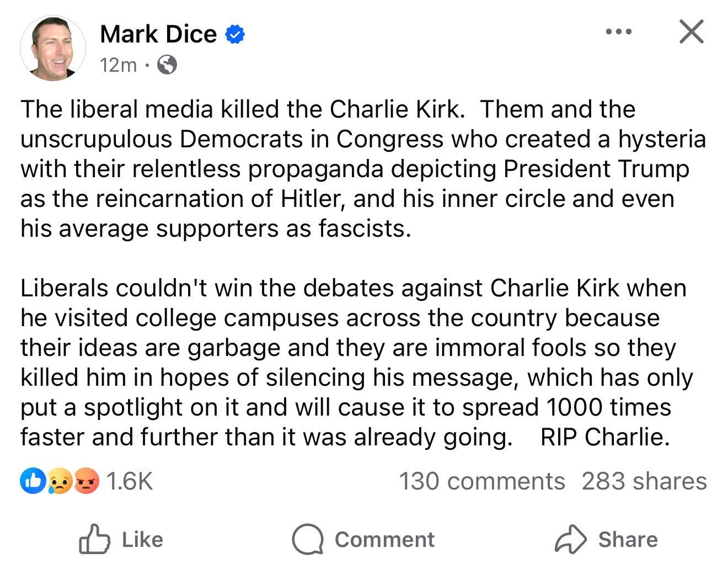This screenshot has height=569, width=728.
Task: Click the blue verified badge icon
Action: [235, 35]
